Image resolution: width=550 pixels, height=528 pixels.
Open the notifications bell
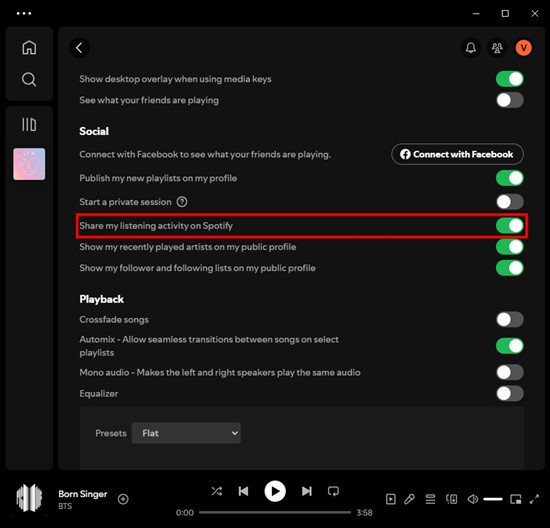click(471, 48)
